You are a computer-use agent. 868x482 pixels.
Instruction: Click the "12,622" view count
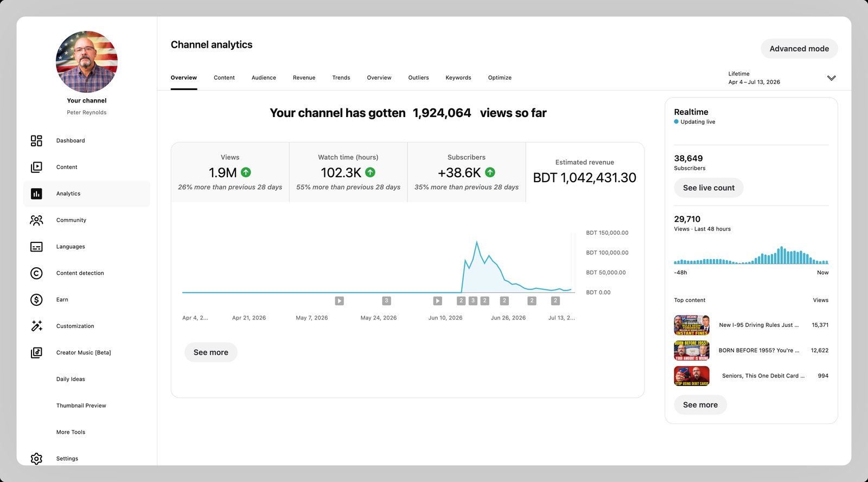pos(820,351)
